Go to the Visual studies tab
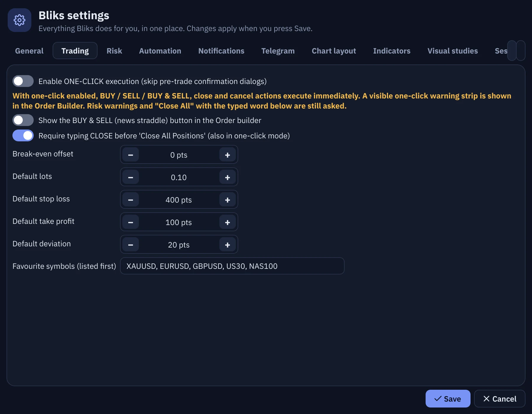 point(453,51)
